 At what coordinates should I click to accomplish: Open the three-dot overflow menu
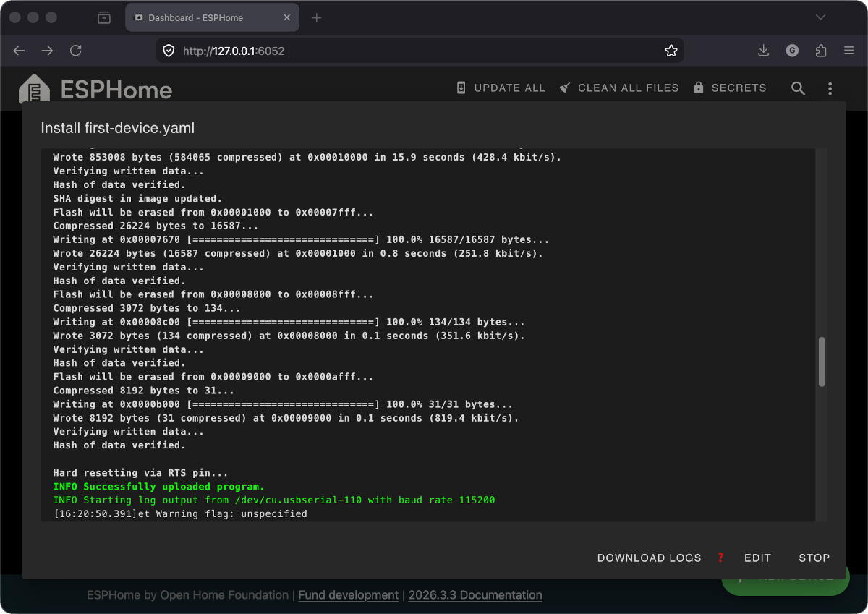tap(830, 88)
